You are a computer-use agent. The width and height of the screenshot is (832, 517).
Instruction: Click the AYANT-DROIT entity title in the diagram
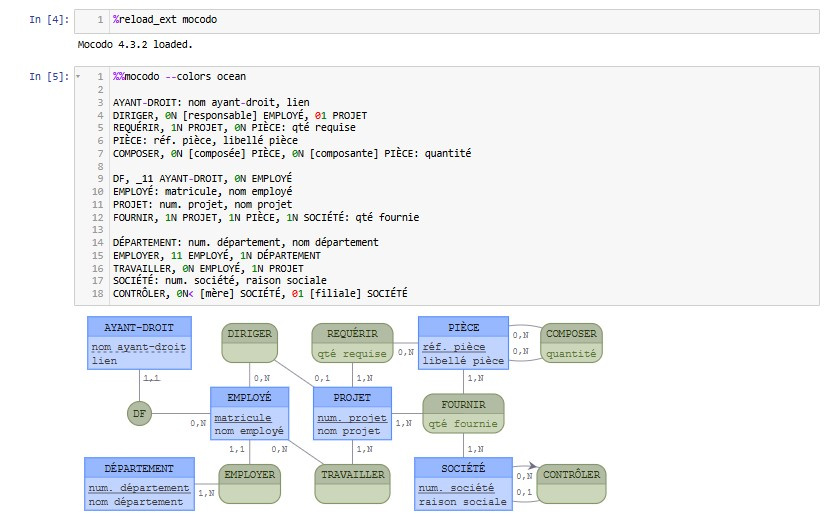point(139,328)
